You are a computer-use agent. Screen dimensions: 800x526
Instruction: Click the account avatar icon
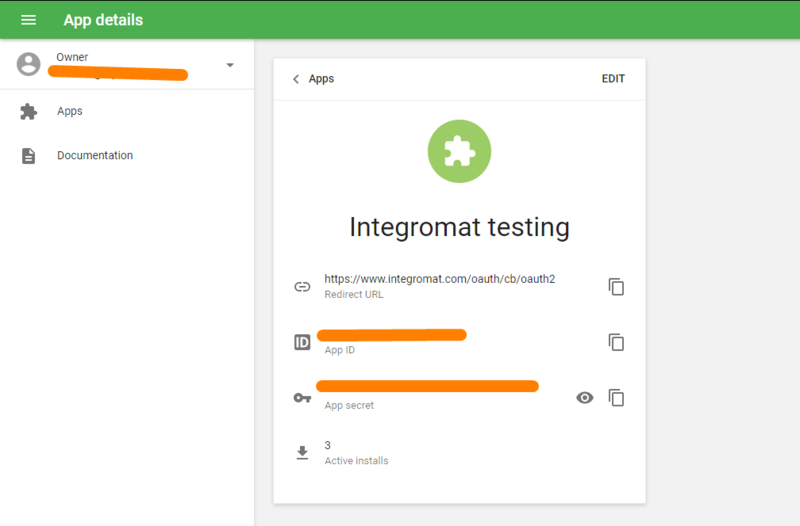point(29,64)
